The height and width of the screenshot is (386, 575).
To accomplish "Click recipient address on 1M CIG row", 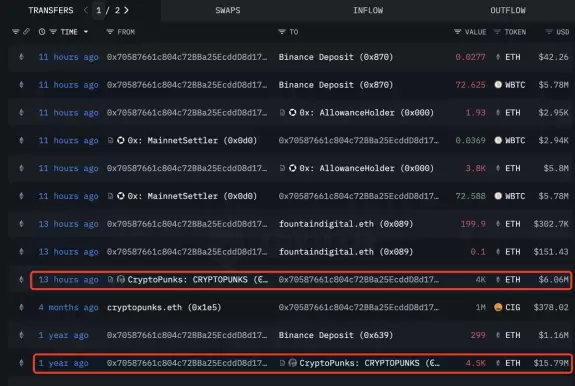I will pos(359,307).
